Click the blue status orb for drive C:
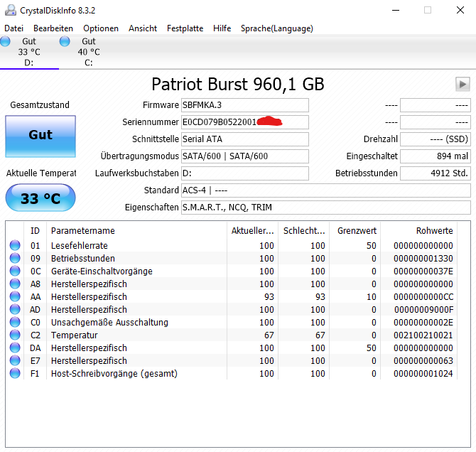476x452 pixels. pos(65,41)
